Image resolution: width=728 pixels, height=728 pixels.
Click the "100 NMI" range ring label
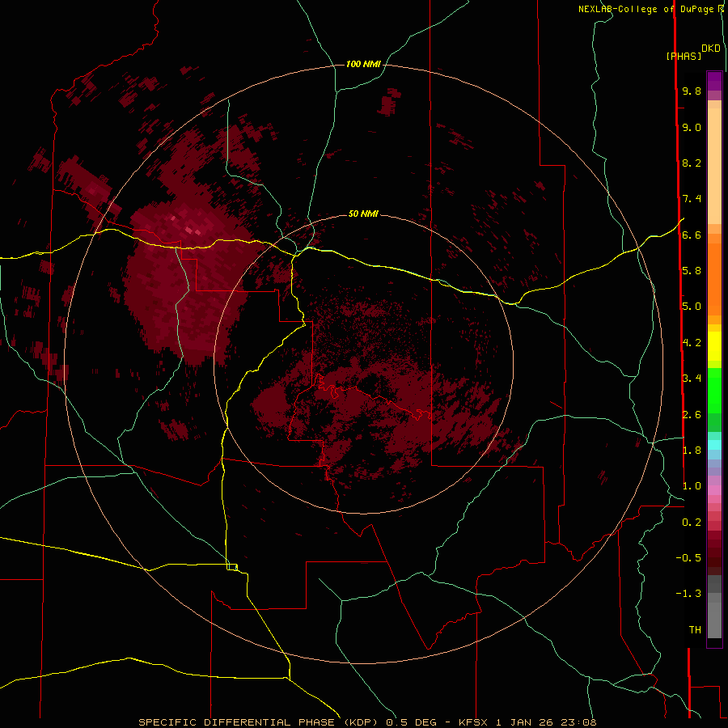[363, 64]
